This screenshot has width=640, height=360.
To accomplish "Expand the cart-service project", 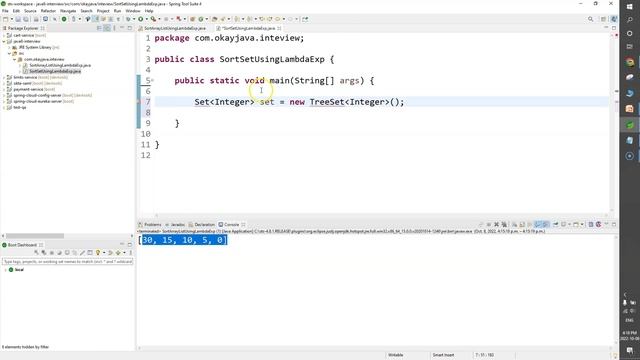I will (x=4, y=36).
